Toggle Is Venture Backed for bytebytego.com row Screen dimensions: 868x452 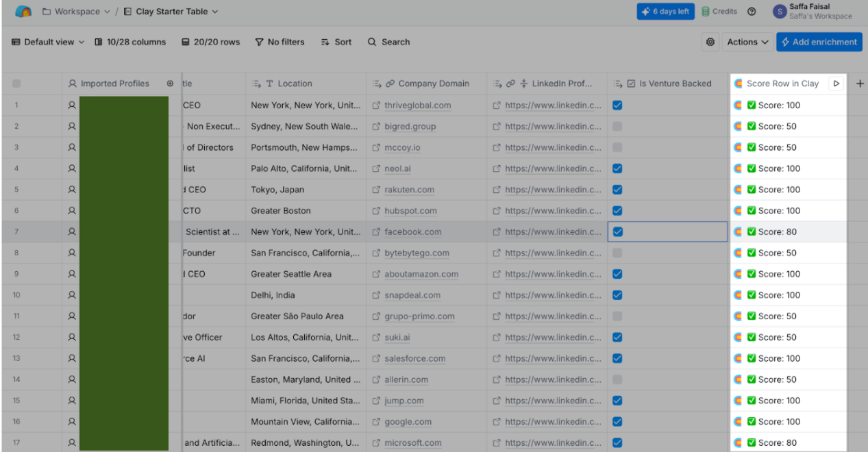[x=617, y=253]
